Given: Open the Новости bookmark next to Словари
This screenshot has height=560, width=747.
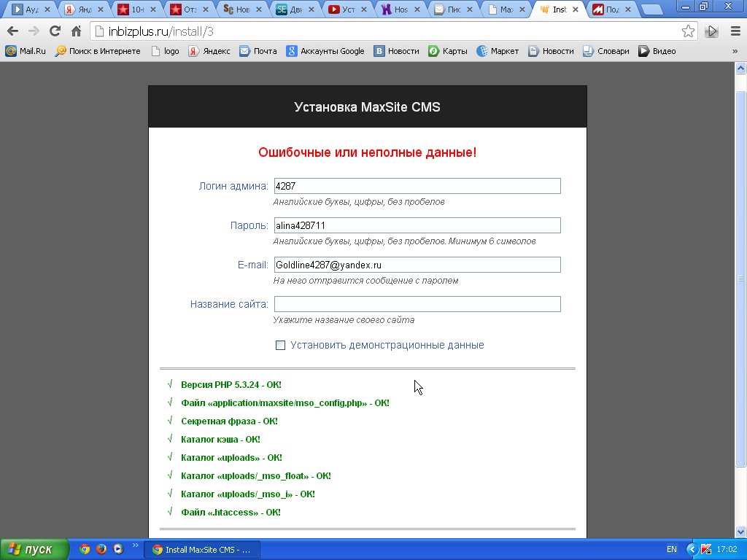Looking at the screenshot, I should (x=551, y=51).
